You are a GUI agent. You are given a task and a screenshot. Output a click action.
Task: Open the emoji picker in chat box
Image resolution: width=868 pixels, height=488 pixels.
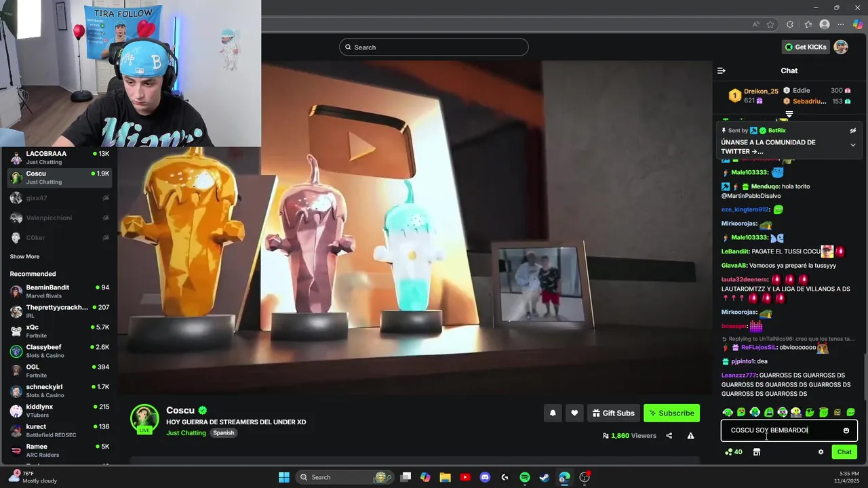pyautogui.click(x=846, y=430)
